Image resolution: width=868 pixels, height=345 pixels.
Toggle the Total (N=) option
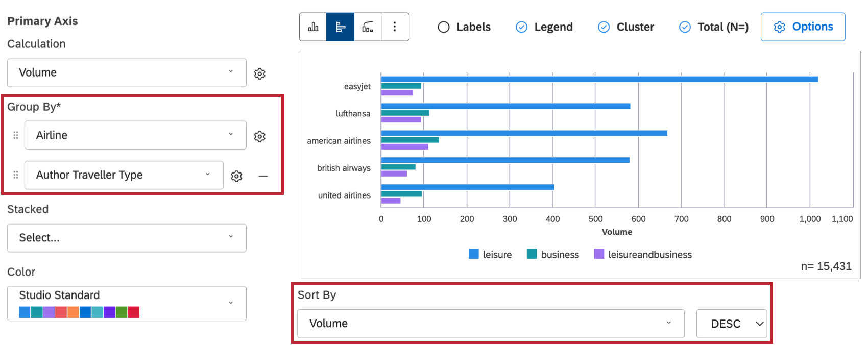pos(714,27)
